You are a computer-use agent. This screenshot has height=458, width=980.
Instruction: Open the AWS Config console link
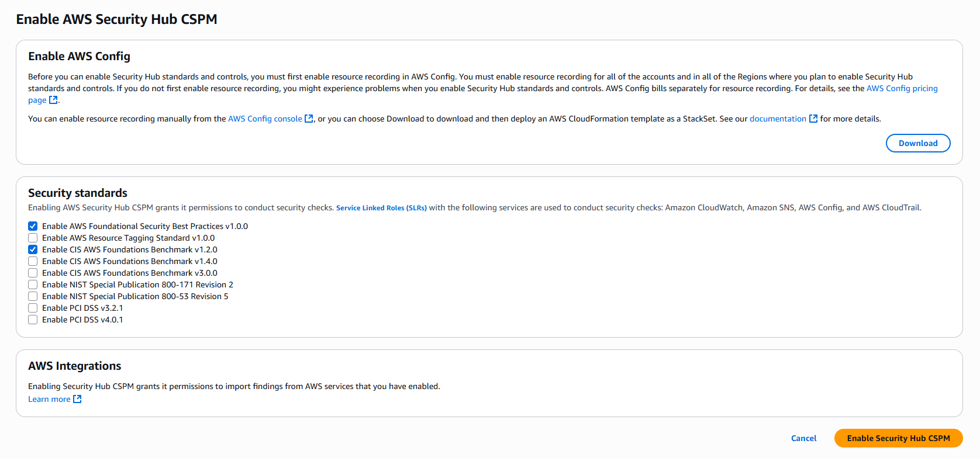point(265,119)
